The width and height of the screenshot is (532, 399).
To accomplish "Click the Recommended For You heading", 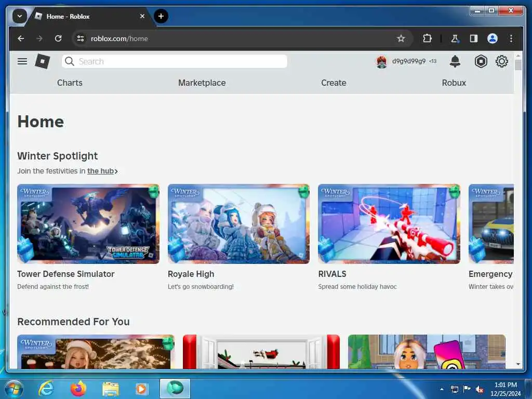I will (x=73, y=322).
